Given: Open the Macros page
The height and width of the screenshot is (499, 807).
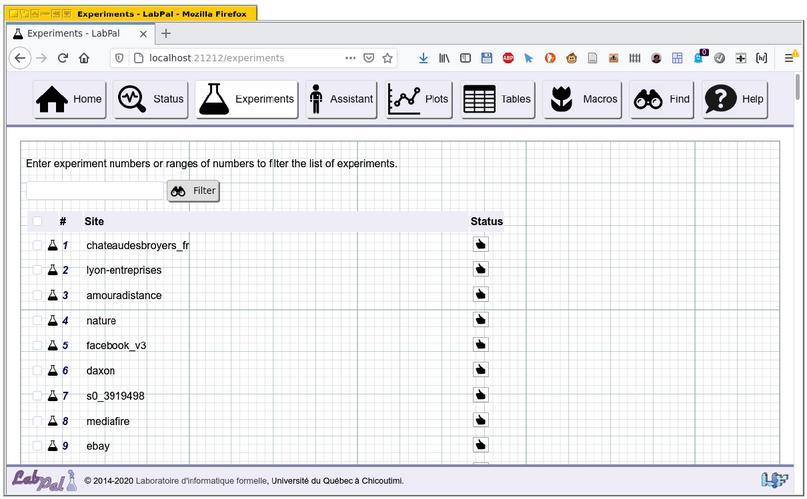Looking at the screenshot, I should click(x=583, y=99).
